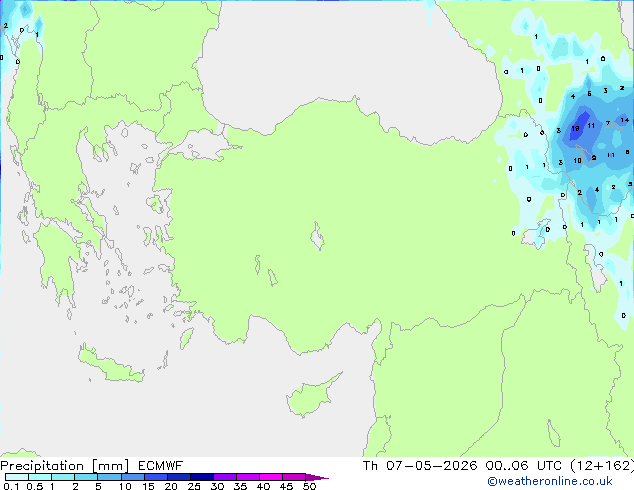634x490 pixels.
Task: Click the island of Crete on map
Action: (110, 365)
